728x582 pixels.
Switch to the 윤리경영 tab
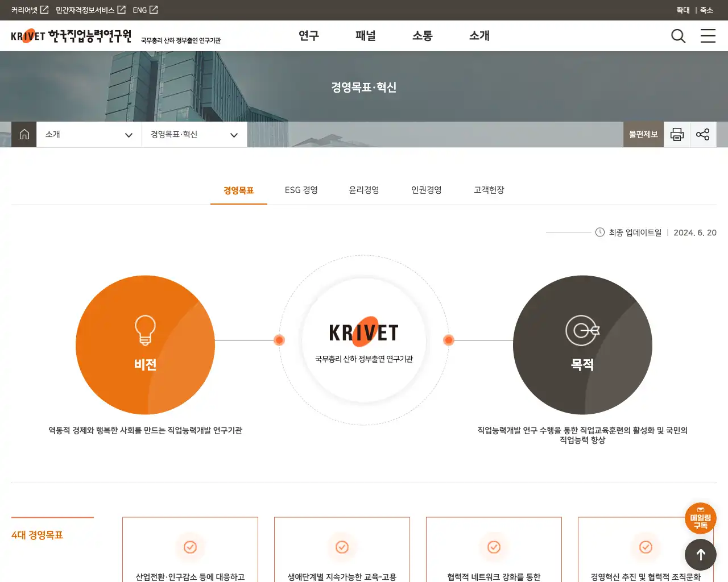click(x=364, y=190)
